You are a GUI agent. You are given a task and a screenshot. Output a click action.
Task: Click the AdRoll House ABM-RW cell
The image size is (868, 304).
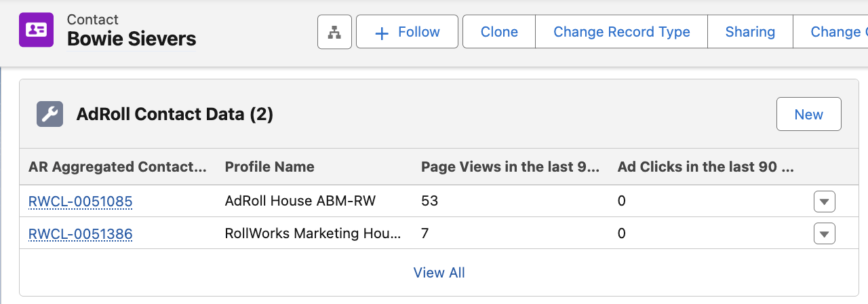(300, 201)
